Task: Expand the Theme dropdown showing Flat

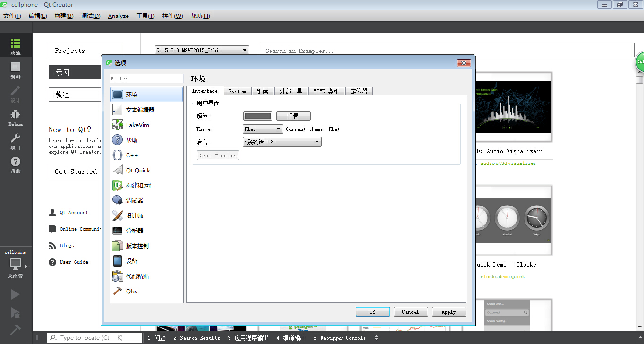Action: coord(263,129)
